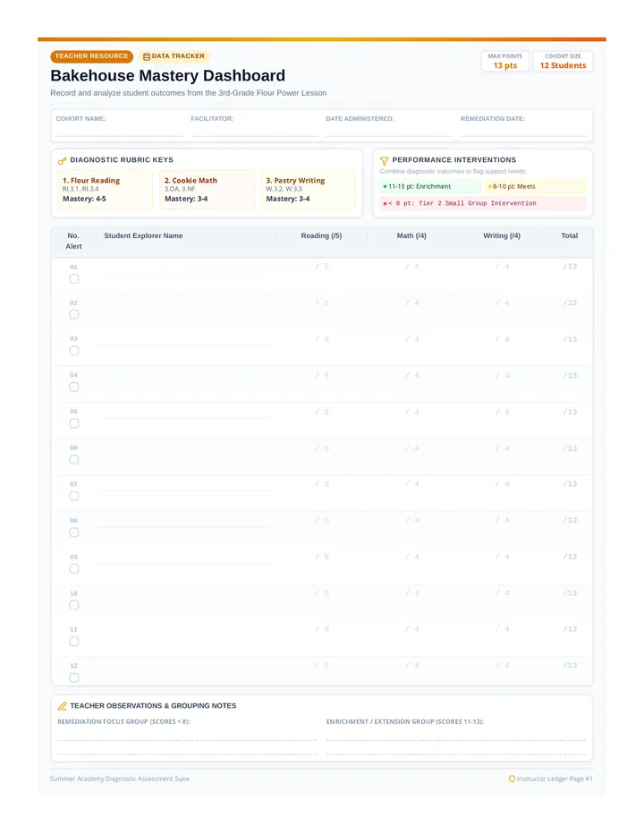Check the alert box for student 12

click(74, 677)
